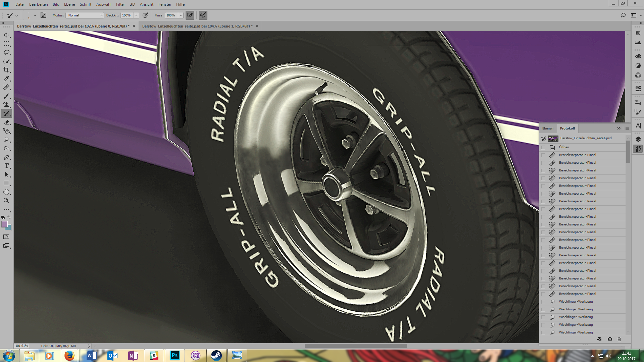Select the Pen tool
This screenshot has height=362, width=644.
tap(6, 157)
